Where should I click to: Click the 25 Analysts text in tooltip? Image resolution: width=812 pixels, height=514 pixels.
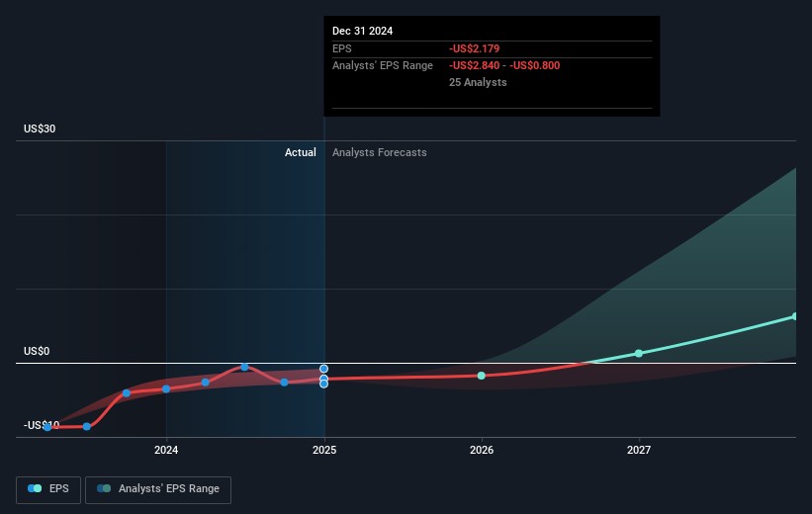point(478,82)
